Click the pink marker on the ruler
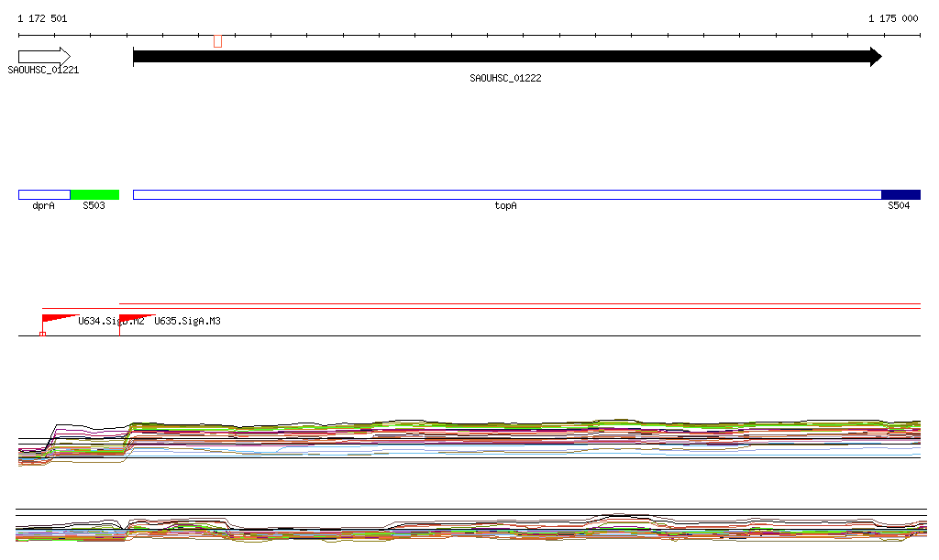The width and height of the screenshot is (939, 560). 217,40
